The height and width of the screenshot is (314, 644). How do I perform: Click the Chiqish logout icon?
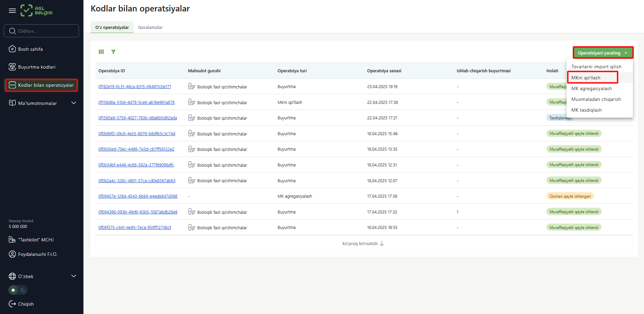pos(12,304)
